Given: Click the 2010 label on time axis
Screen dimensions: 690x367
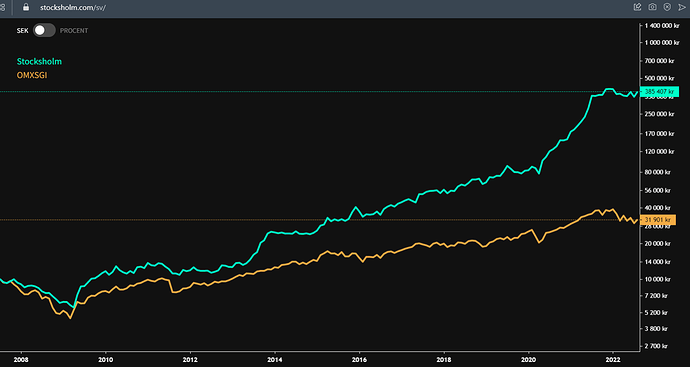Looking at the screenshot, I should (x=105, y=359).
